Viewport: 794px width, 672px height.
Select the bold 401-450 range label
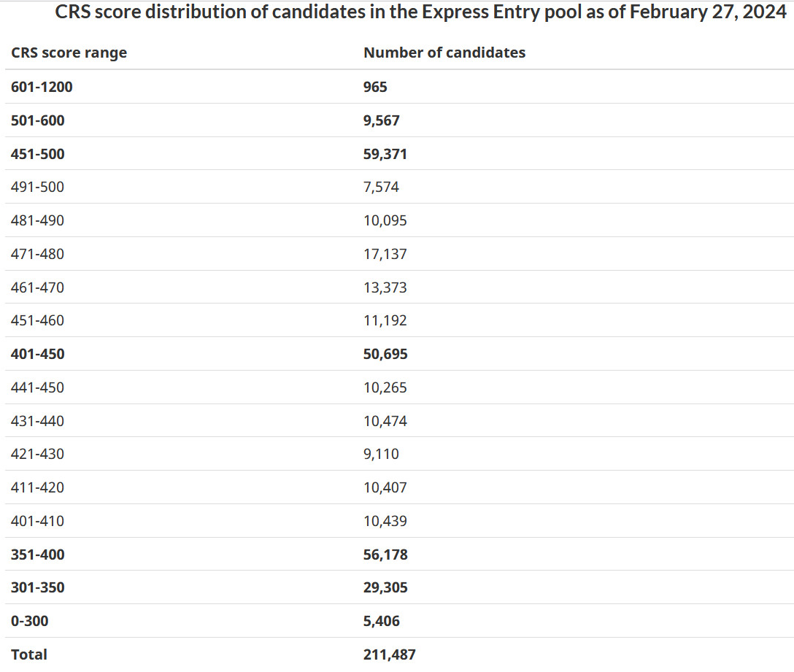37,354
